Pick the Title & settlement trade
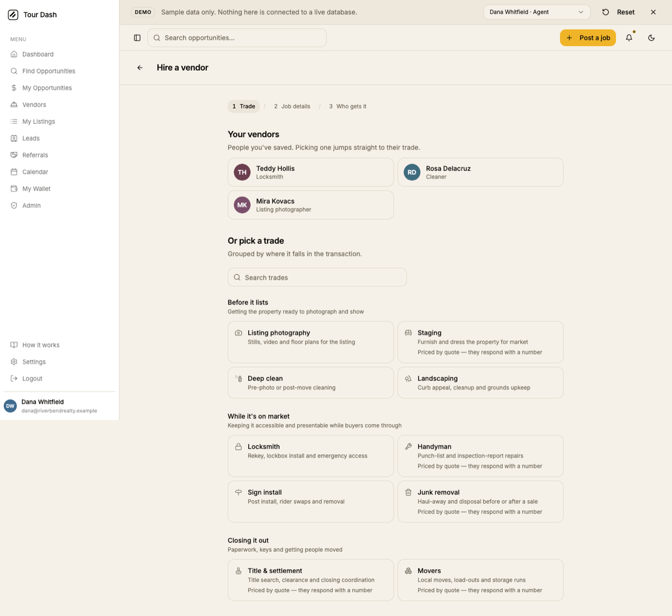The image size is (672, 616). (x=311, y=580)
